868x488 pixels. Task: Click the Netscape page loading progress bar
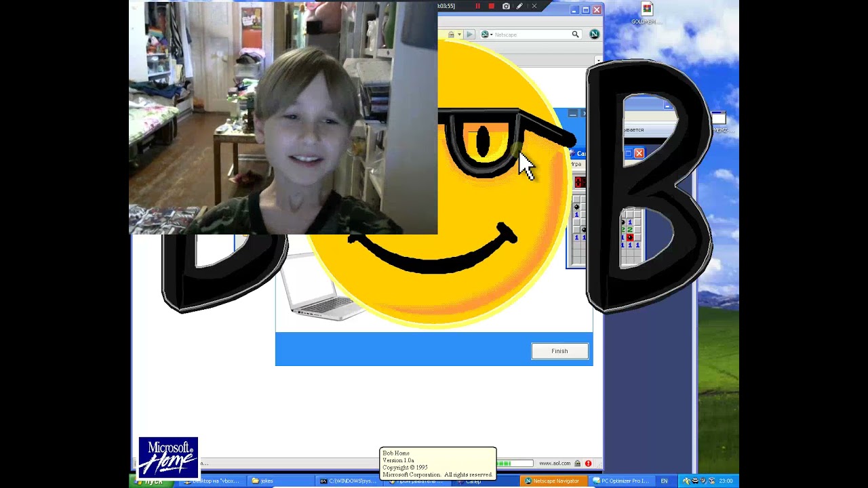(x=515, y=464)
